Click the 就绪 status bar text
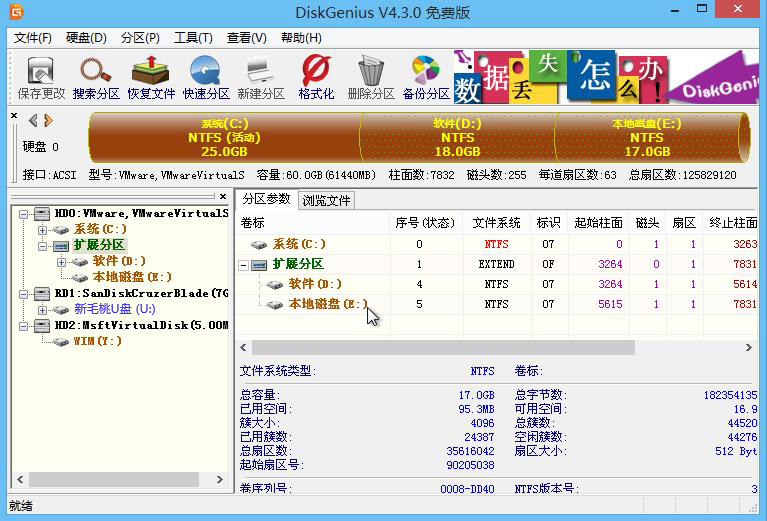 [x=21, y=506]
